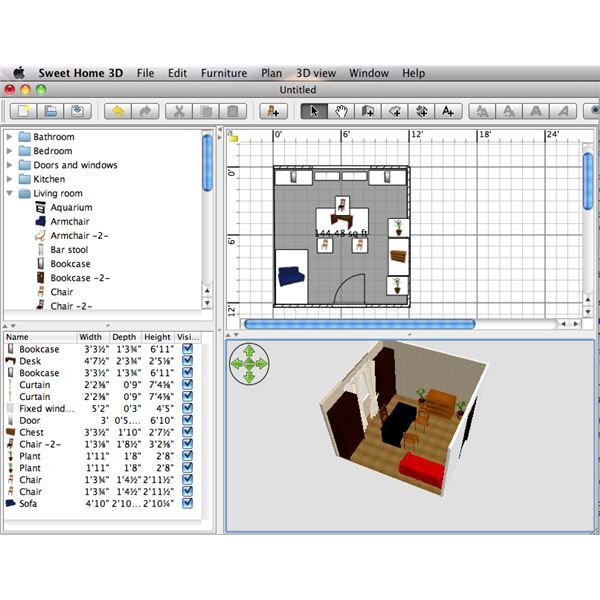Click the Decrease text size icon
Screen dimensions: 600x600
(509, 111)
